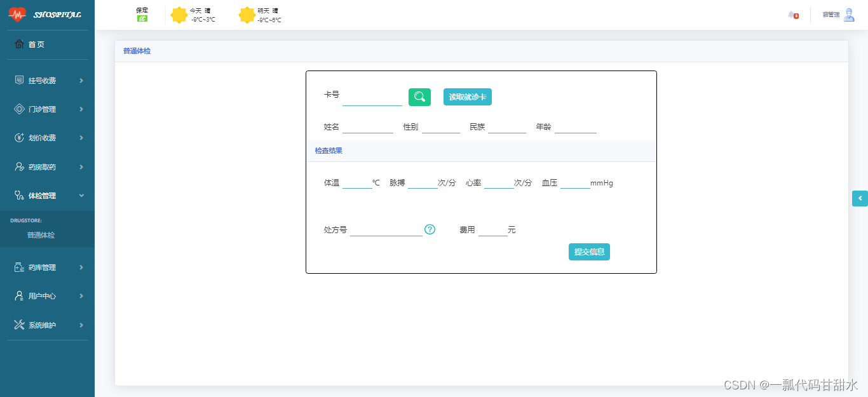Screen dimensions: 868x397
Task: Collapse the 体检管理 menu chevron
Action: tap(81, 196)
